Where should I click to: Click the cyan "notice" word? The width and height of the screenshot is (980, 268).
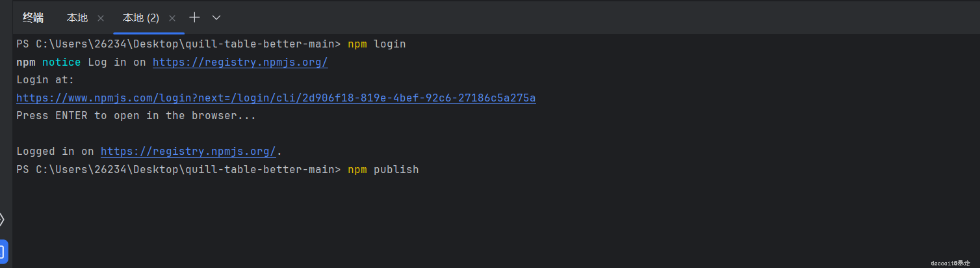pyautogui.click(x=61, y=62)
